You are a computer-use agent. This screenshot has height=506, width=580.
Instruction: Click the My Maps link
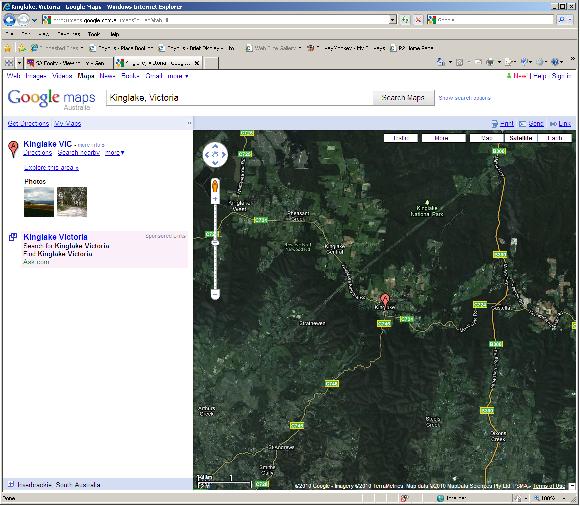68,124
